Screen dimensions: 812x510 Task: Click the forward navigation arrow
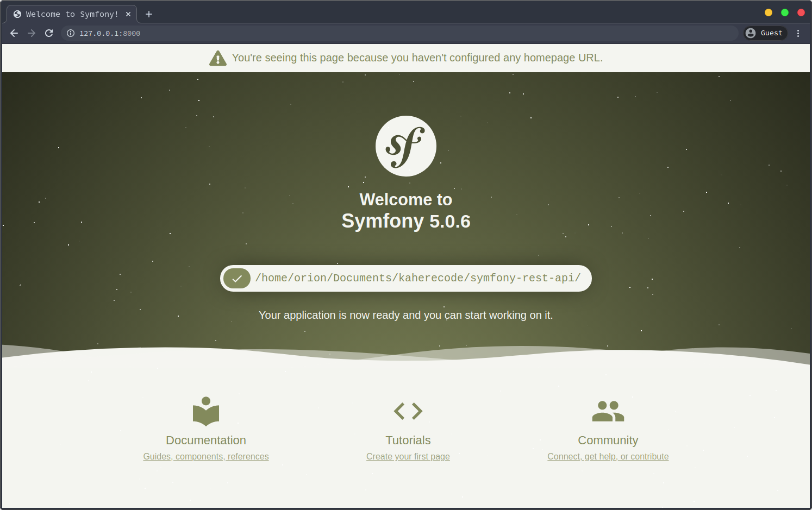tap(32, 33)
